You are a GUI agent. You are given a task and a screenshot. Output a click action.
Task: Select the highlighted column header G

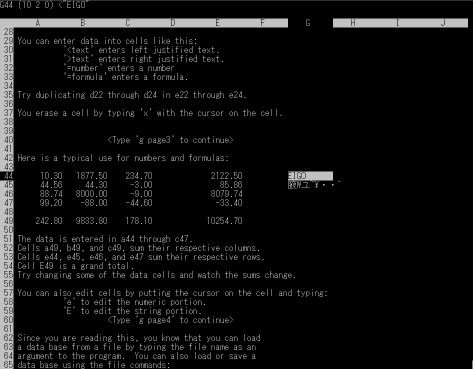[308, 23]
